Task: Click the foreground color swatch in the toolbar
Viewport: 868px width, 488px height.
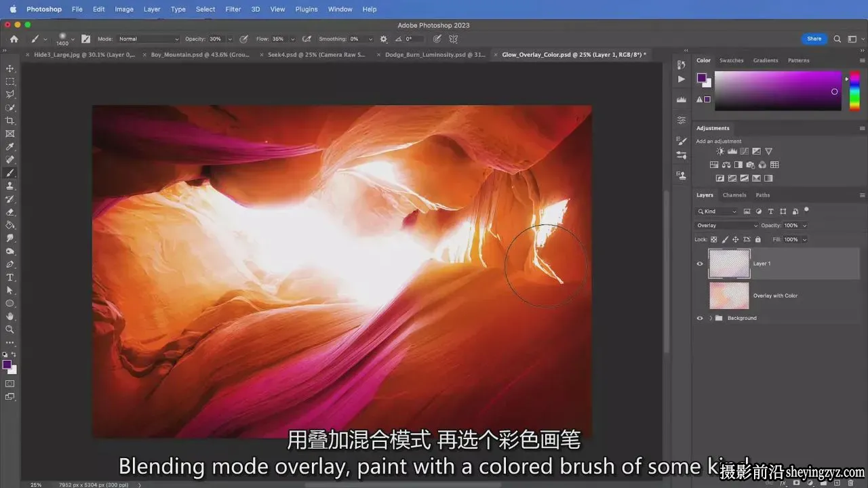Action: (7, 365)
